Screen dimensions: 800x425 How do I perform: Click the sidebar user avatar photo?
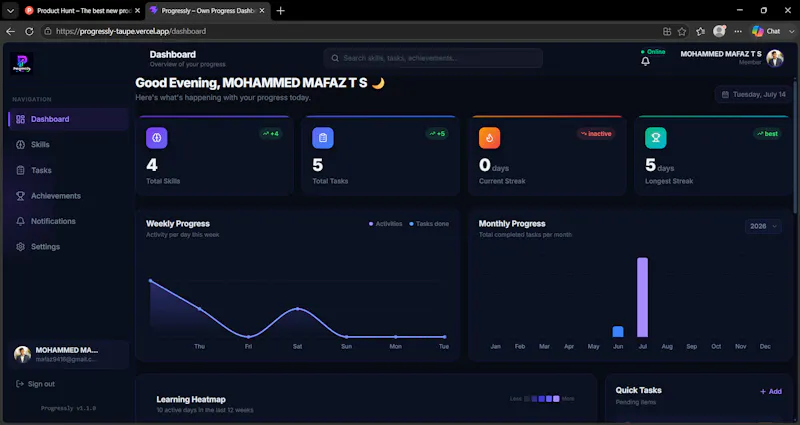coord(22,354)
